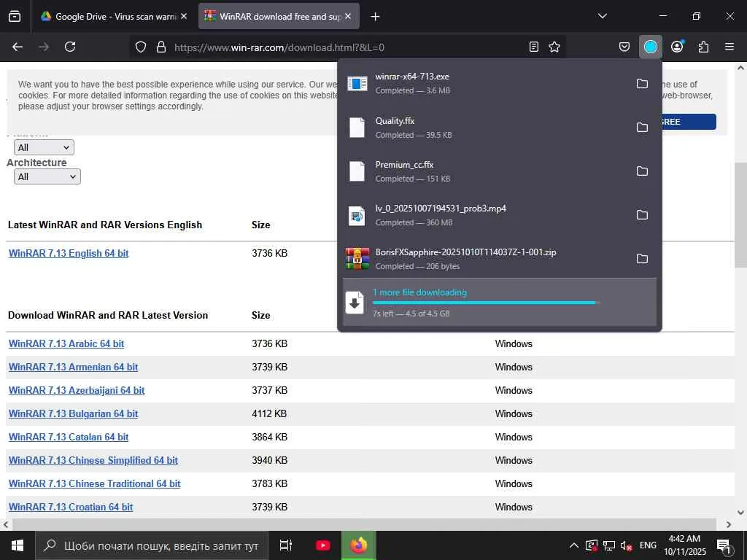Screen dimensions: 747x560
Task: Click the horizontal page scrollbar
Action: click(x=365, y=524)
